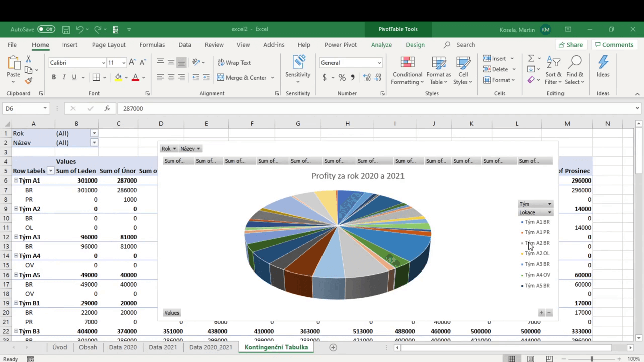Click Merge & Center button
644x362 pixels.
[242, 78]
